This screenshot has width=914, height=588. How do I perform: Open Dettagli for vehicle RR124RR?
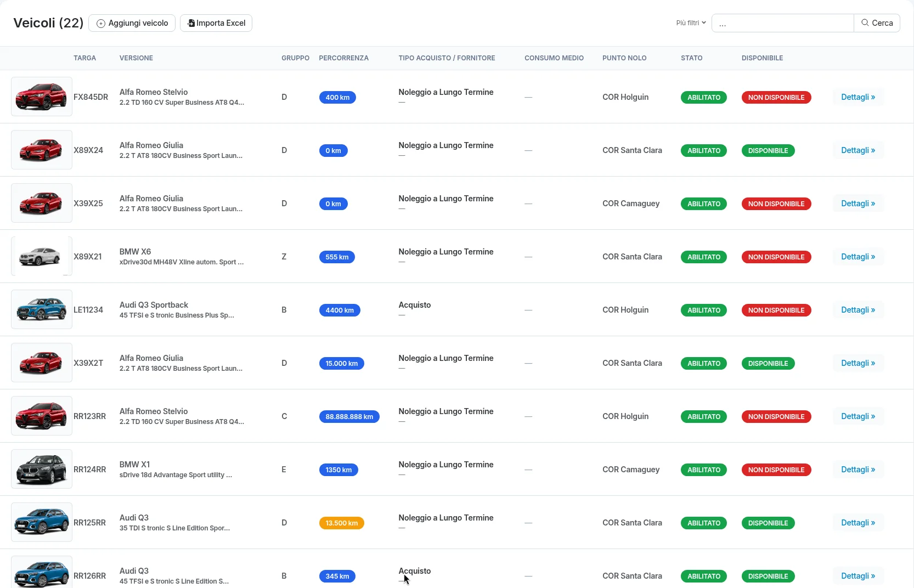pos(858,470)
